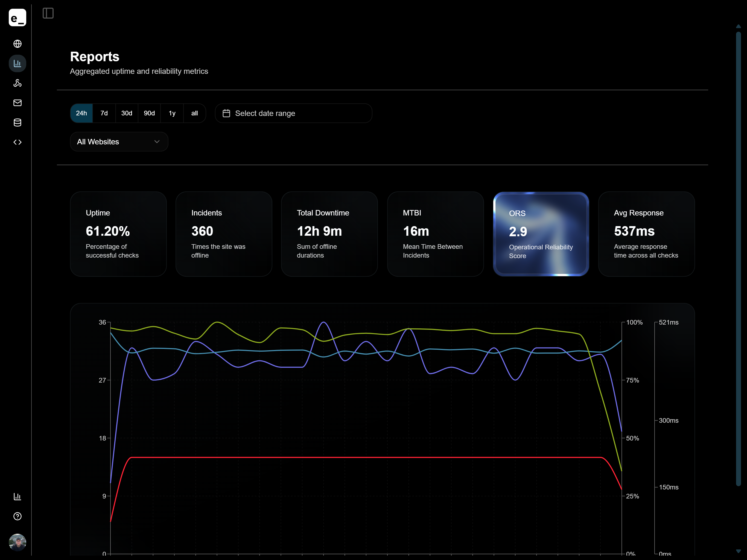Open the database icon in sidebar
The height and width of the screenshot is (560, 747).
17,122
